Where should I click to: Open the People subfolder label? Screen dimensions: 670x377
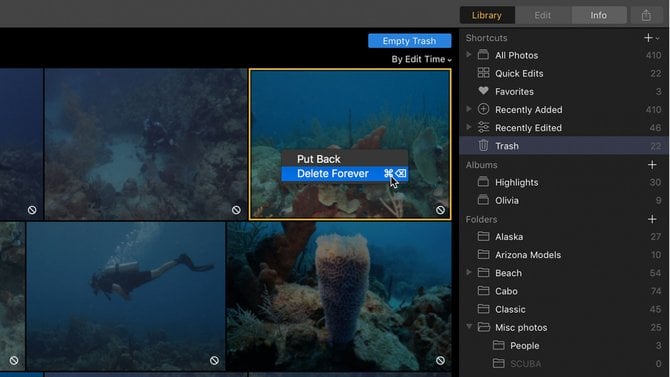point(525,345)
